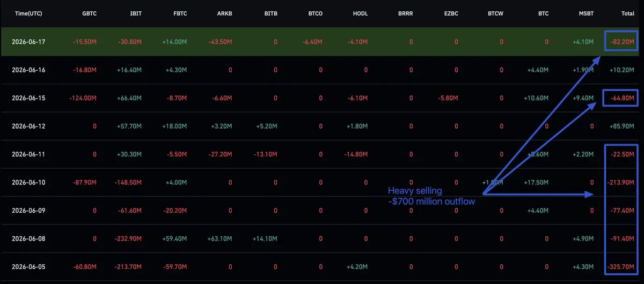This screenshot has height=284, width=644.
Task: Click the -6.40M BTCO value
Action: click(313, 41)
